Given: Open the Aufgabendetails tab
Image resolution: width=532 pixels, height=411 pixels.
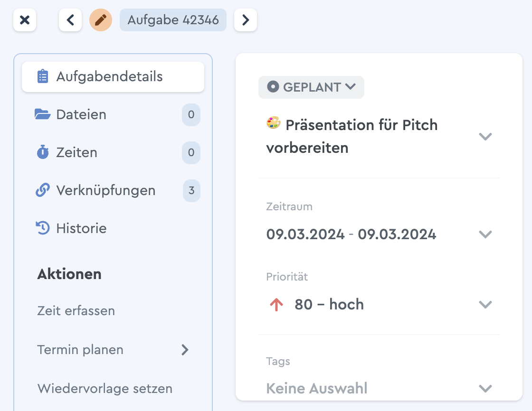Looking at the screenshot, I should click(113, 76).
